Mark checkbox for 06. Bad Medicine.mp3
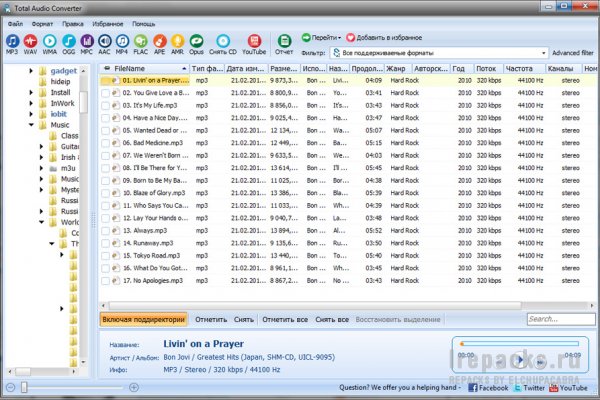600x400 pixels. pyautogui.click(x=105, y=143)
